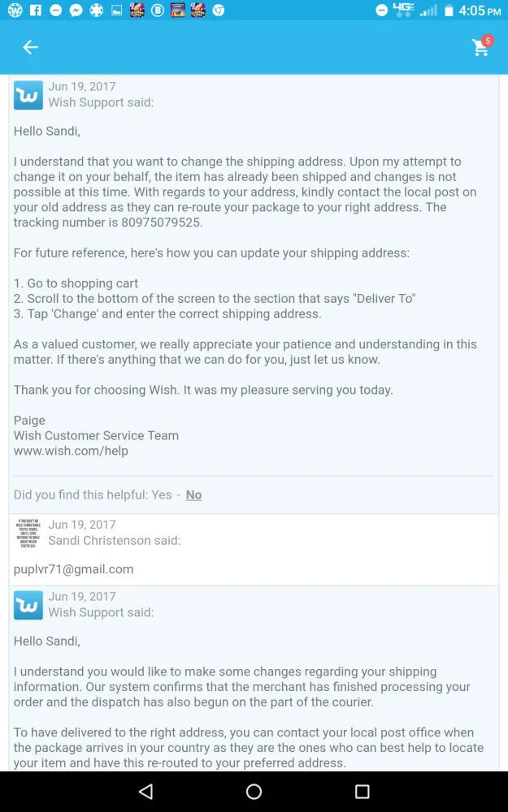
Task: Tap the Chrome notification icon in status bar
Action: coord(218,11)
